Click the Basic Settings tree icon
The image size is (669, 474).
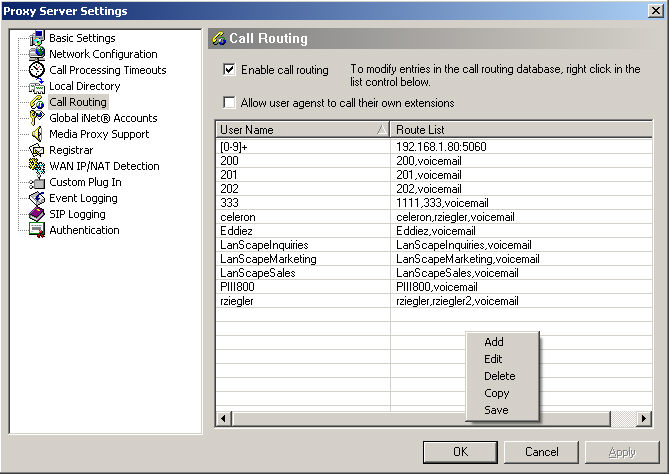pos(37,38)
